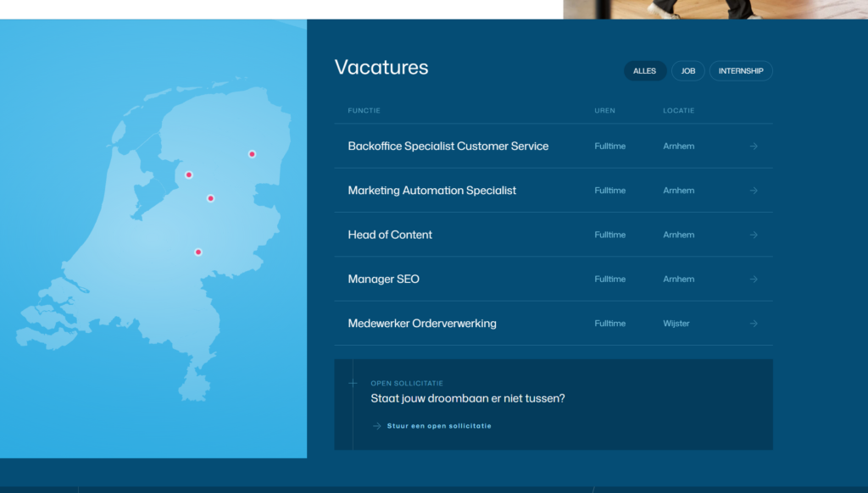The height and width of the screenshot is (493, 868).
Task: Go to Manager SEO vacancy
Action: 384,279
